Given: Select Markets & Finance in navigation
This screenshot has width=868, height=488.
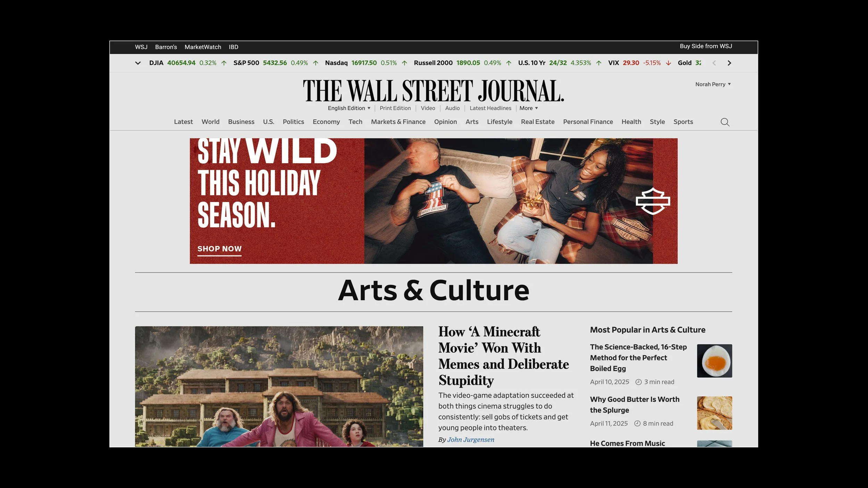Looking at the screenshot, I should pos(398,122).
